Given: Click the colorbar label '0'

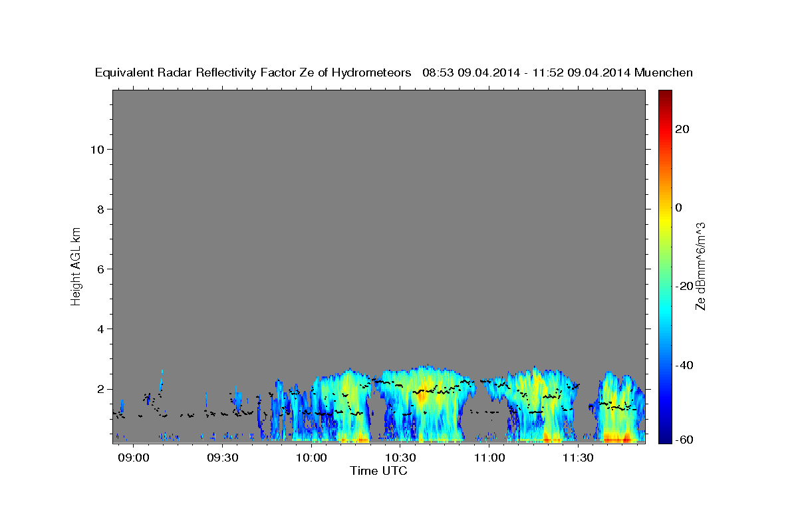Looking at the screenshot, I should pyautogui.click(x=679, y=207).
